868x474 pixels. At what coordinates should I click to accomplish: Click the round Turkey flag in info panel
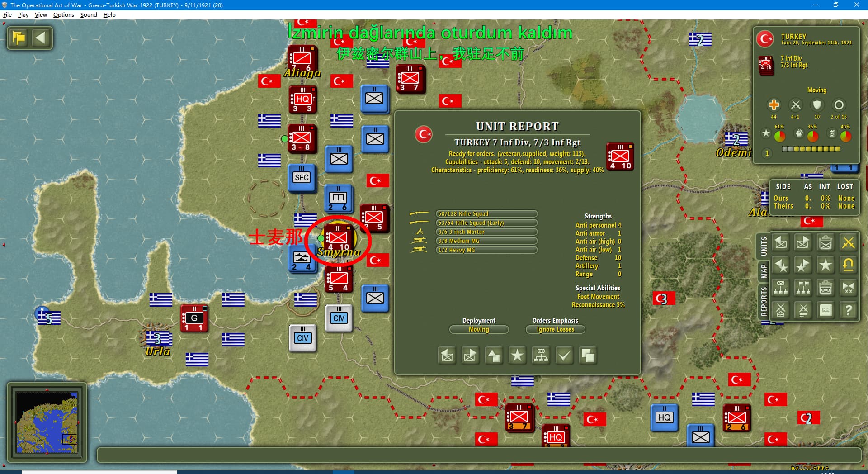coord(765,39)
